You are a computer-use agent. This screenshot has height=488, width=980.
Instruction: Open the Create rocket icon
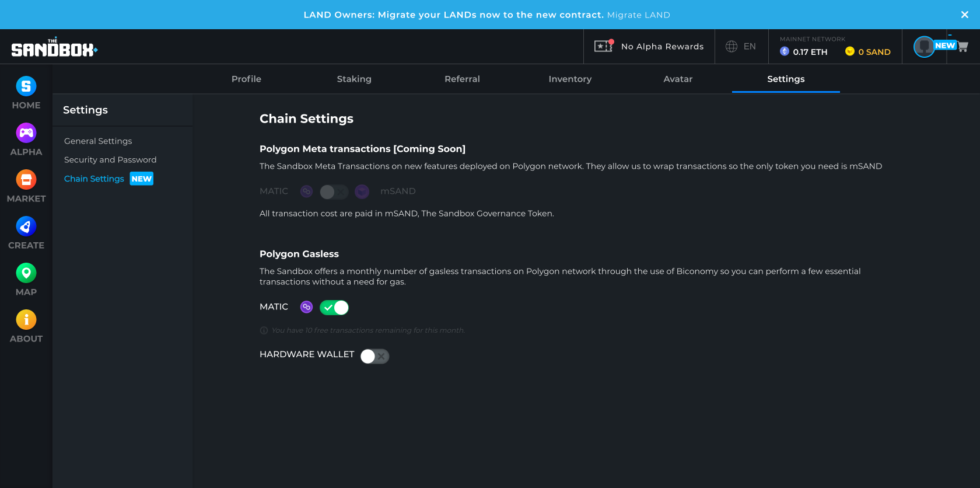[26, 226]
